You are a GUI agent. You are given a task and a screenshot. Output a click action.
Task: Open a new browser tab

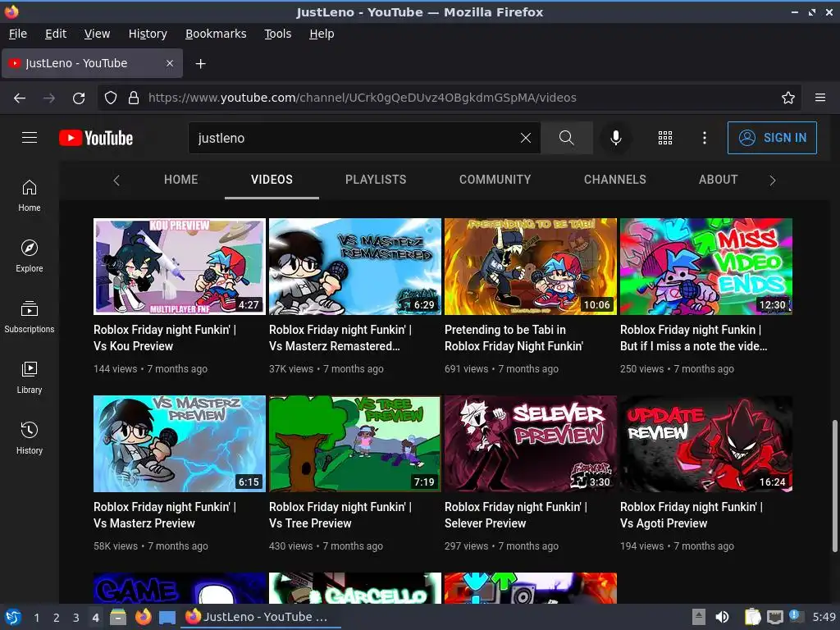[200, 64]
